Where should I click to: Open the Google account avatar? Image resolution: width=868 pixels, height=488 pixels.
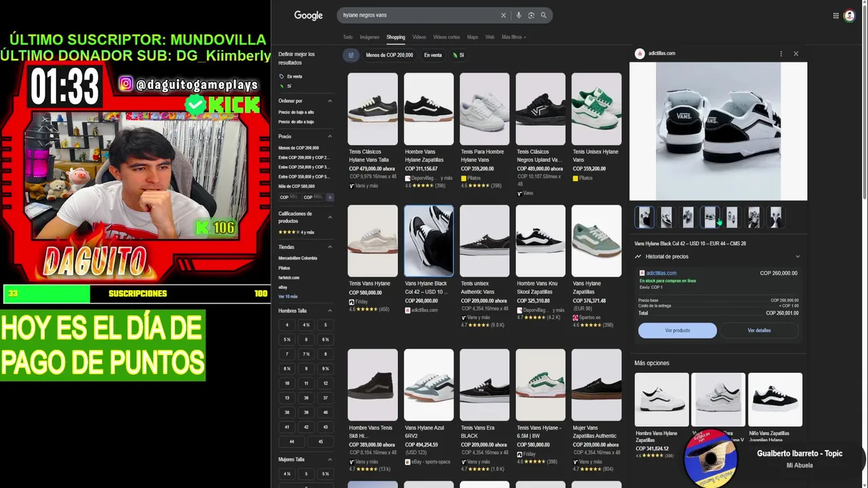point(849,16)
